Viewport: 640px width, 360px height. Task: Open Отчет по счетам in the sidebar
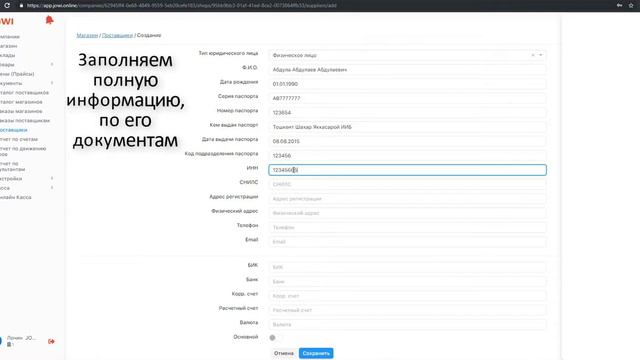point(19,140)
